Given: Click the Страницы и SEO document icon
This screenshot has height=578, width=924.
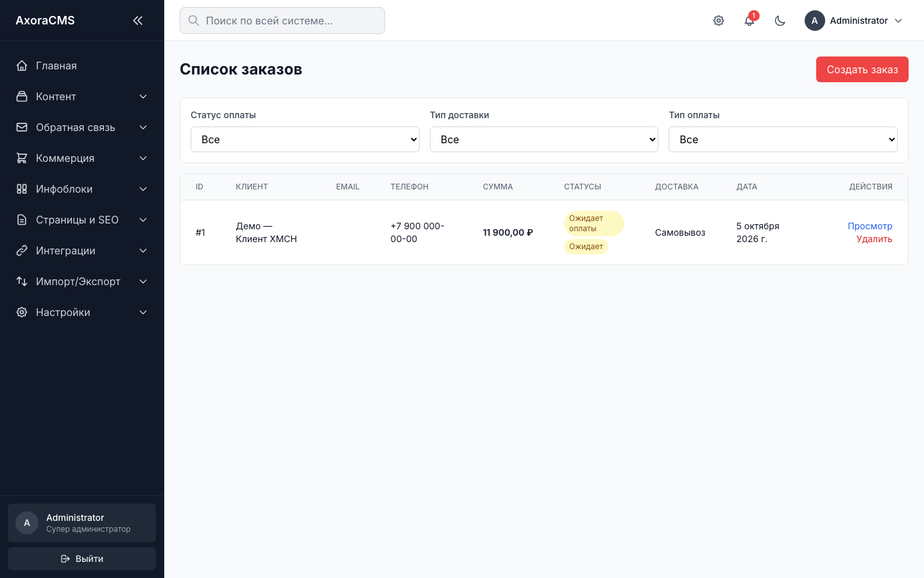Looking at the screenshot, I should coord(22,220).
